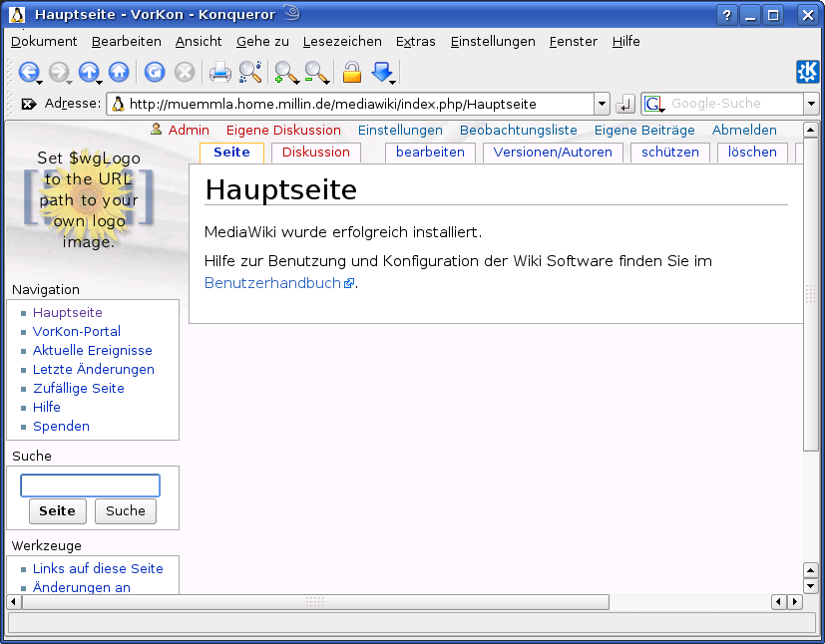Open the Eigene Beiträge link
Image resolution: width=825 pixels, height=644 pixels.
pyautogui.click(x=644, y=130)
